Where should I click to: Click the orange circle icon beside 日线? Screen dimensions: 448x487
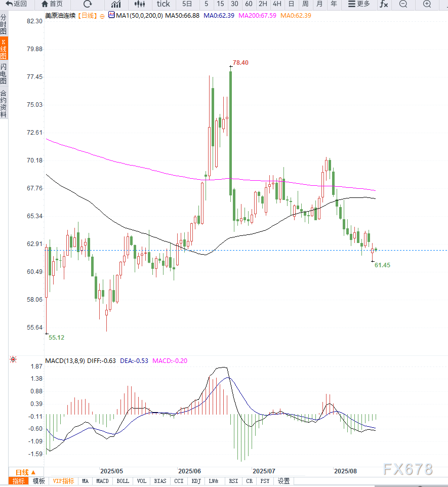[x=102, y=16]
